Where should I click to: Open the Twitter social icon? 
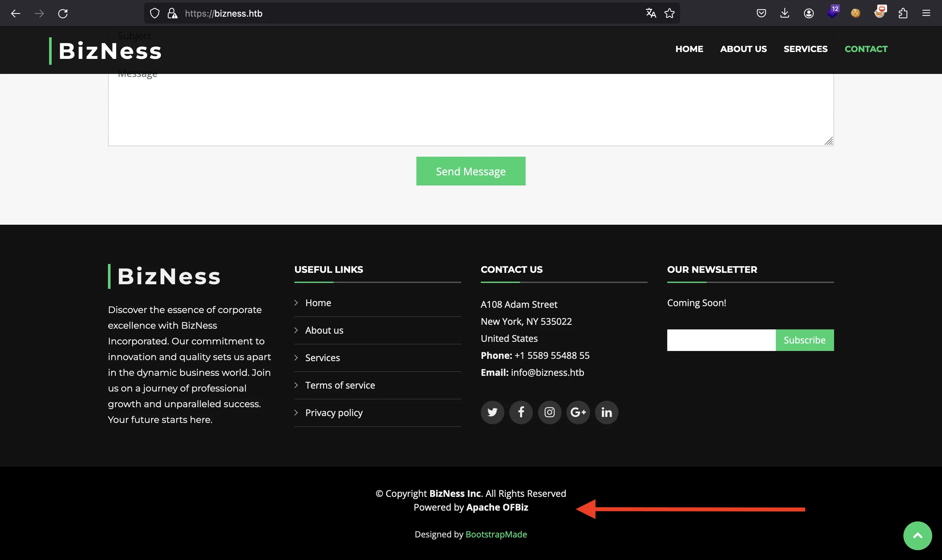tap(492, 412)
